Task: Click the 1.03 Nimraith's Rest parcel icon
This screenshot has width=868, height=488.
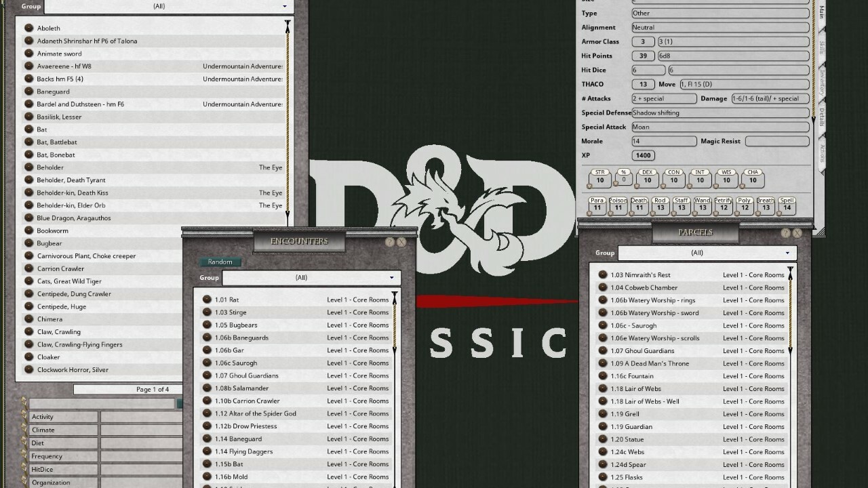Action: click(x=603, y=274)
